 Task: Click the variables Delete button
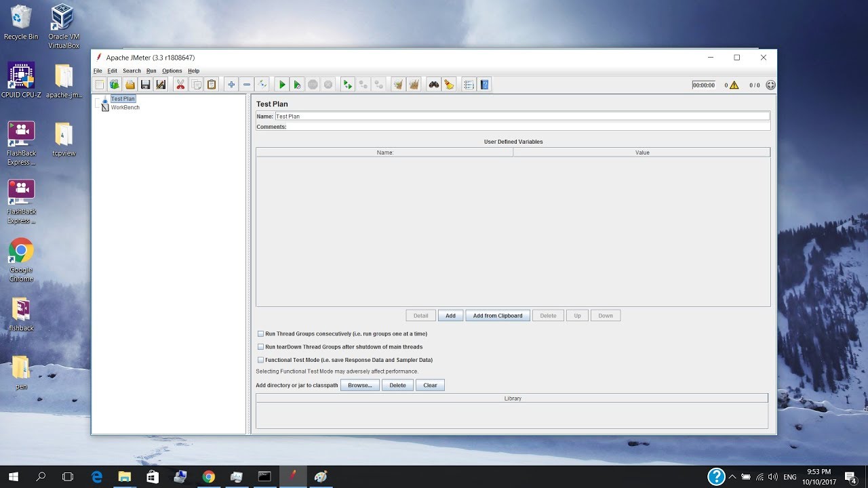pyautogui.click(x=548, y=316)
